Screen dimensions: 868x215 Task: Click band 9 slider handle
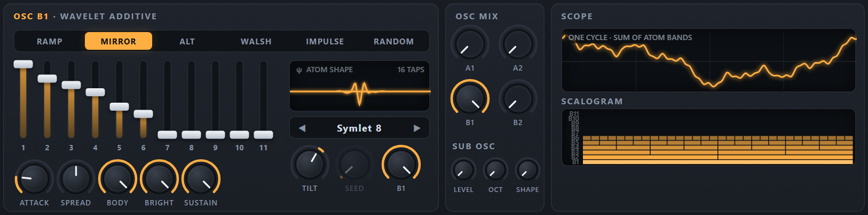click(x=215, y=135)
